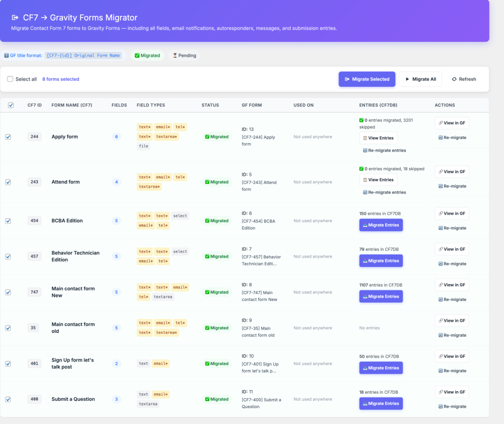The width and height of the screenshot is (504, 424).
Task: Open View in GF for Apply form
Action: (451, 123)
